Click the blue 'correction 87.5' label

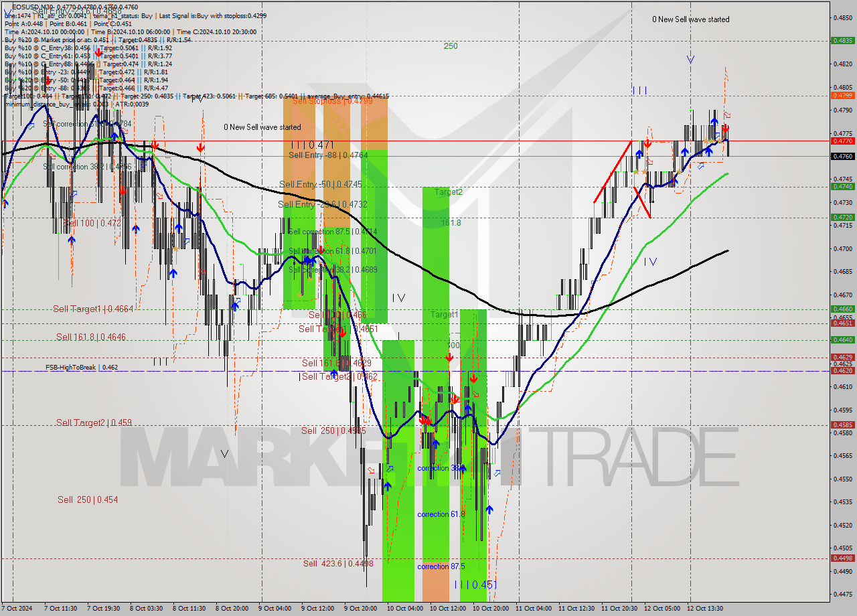pyautogui.click(x=441, y=566)
